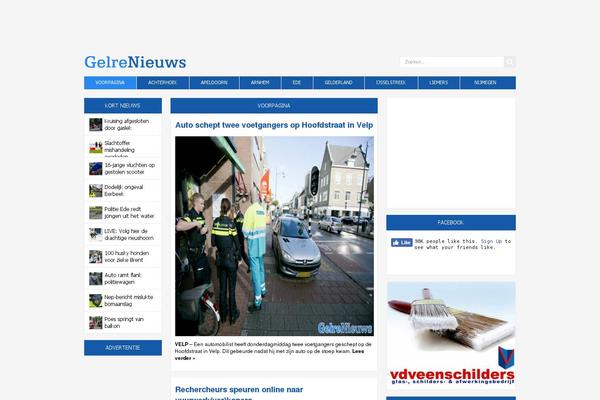Focus the Zoeken search field
Screen dimensions: 600x400
(452, 62)
